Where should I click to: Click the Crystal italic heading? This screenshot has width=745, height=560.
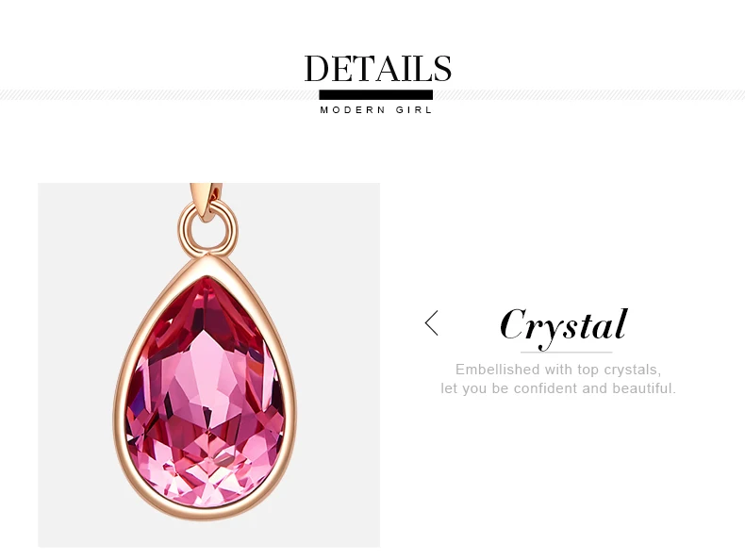(564, 326)
